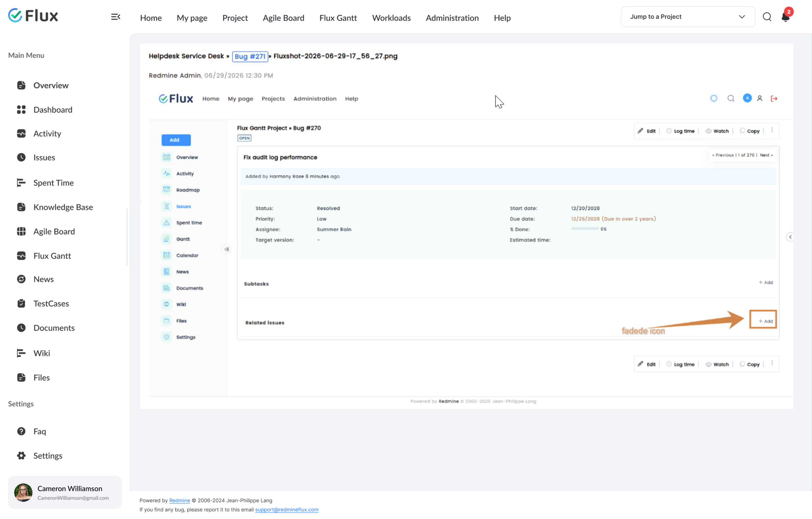
Task: Expand the Jump to a Project dropdown
Action: 688,16
